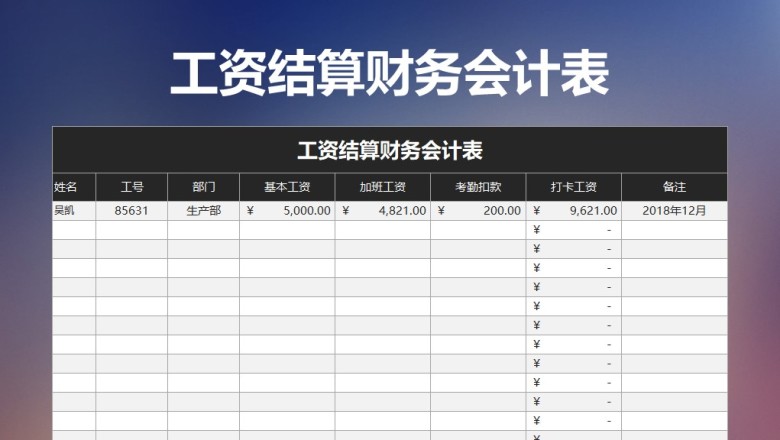Select the overtime pay cell 4,821.00
Viewport: 780px width, 440px height.
(383, 211)
